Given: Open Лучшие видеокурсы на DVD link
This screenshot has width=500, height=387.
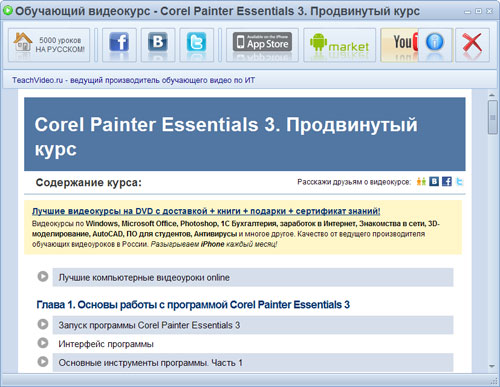Looking at the screenshot, I should 206,211.
